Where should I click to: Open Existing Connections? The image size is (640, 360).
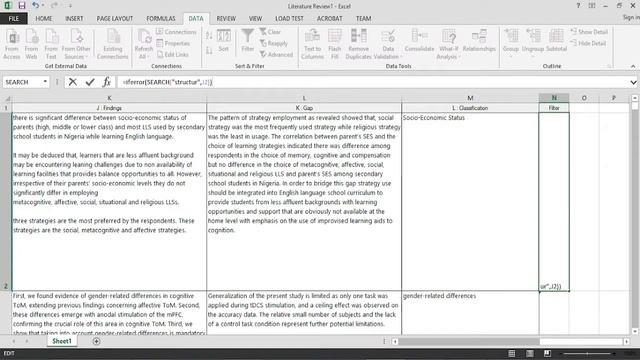[113, 44]
